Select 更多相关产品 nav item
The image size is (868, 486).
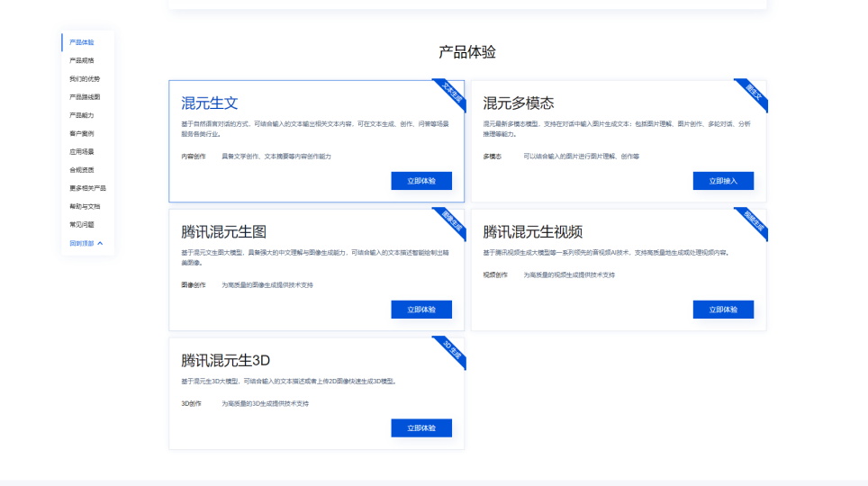(x=87, y=188)
